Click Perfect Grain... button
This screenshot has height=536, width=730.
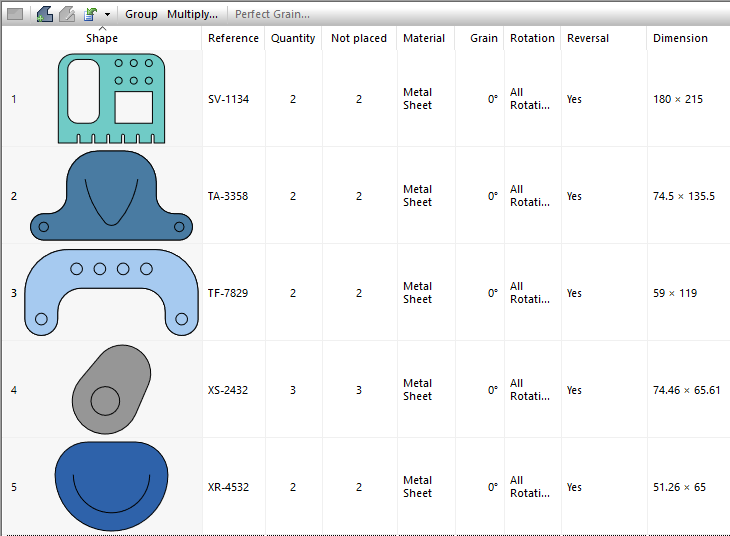tap(272, 14)
